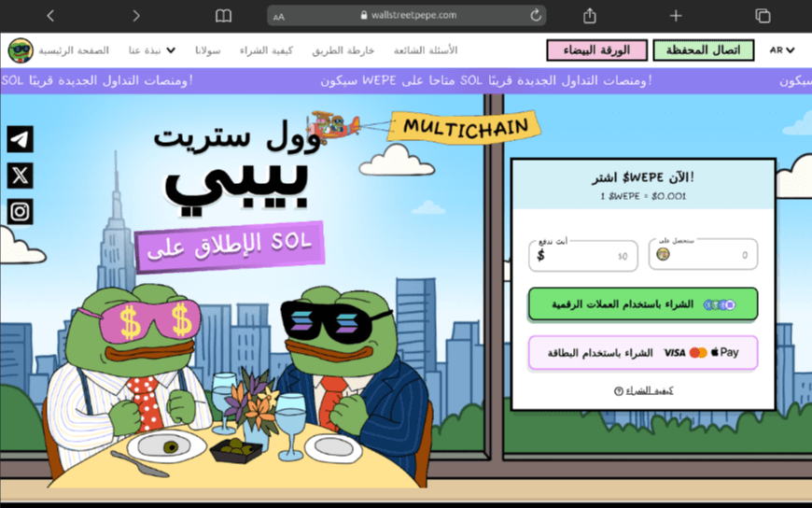Click the اتصال المحفظة green button
The height and width of the screenshot is (508, 812).
(x=703, y=50)
